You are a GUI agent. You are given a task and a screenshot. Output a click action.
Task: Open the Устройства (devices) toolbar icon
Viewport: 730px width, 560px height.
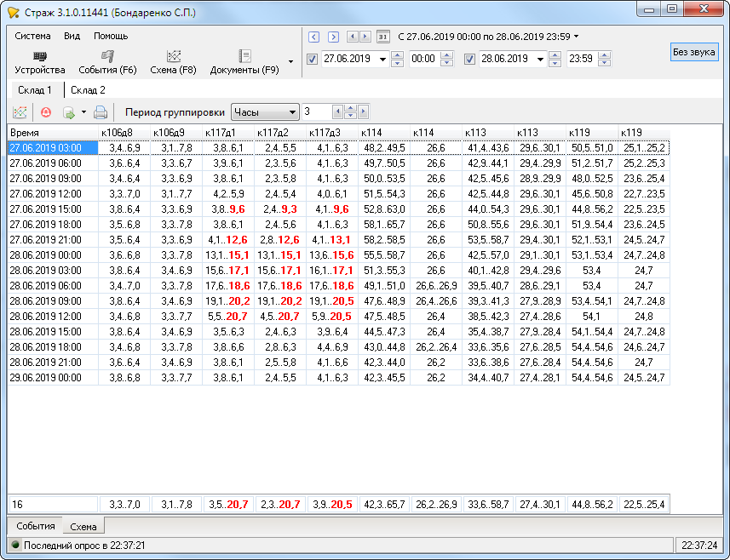[x=39, y=62]
